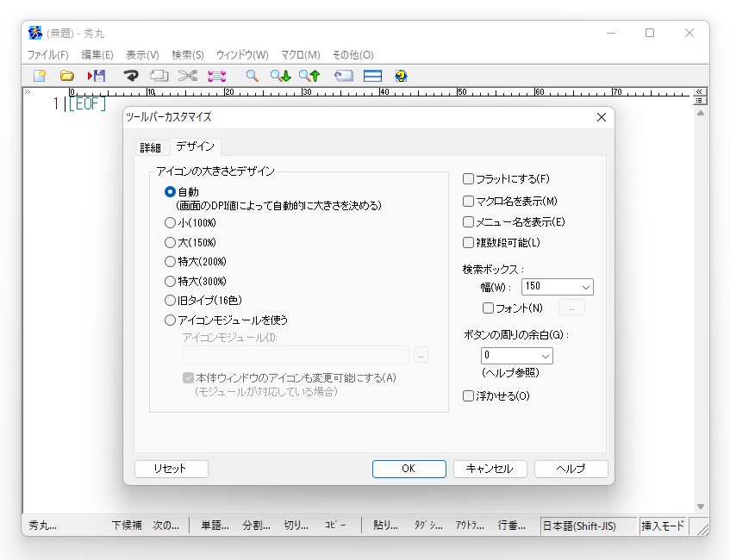Click the outline list icon above scrollbar

(699, 100)
